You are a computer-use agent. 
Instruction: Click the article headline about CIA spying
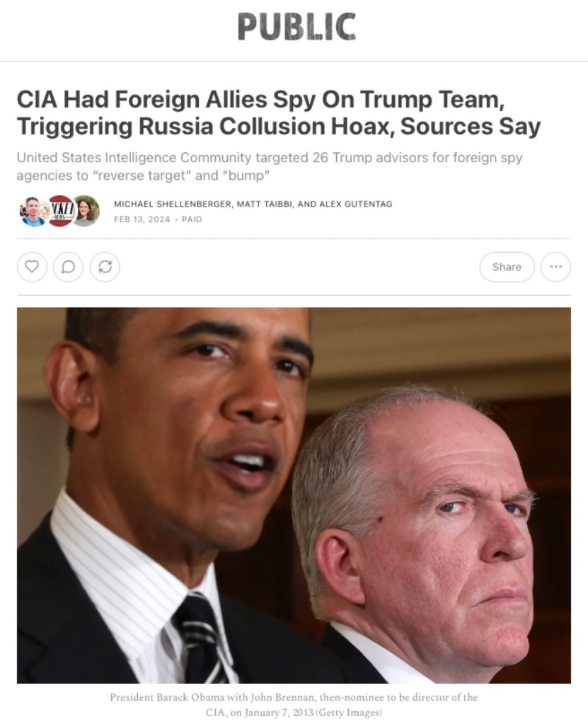(x=279, y=113)
